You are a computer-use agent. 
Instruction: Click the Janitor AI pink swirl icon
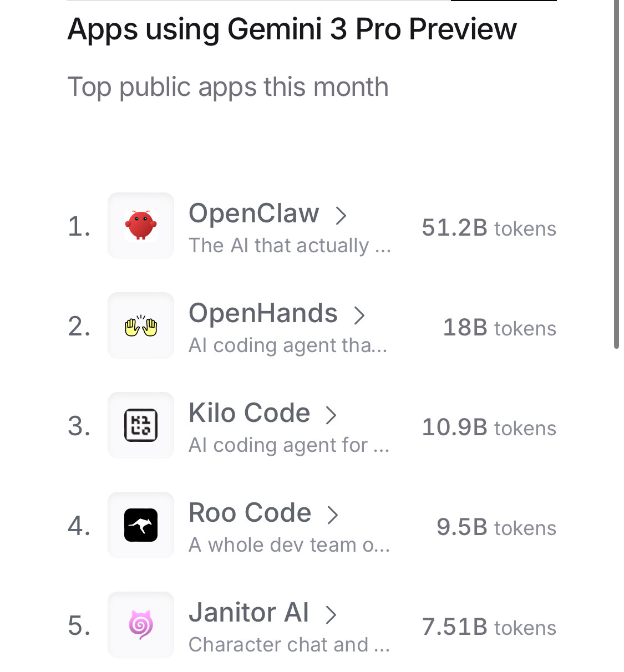[141, 625]
